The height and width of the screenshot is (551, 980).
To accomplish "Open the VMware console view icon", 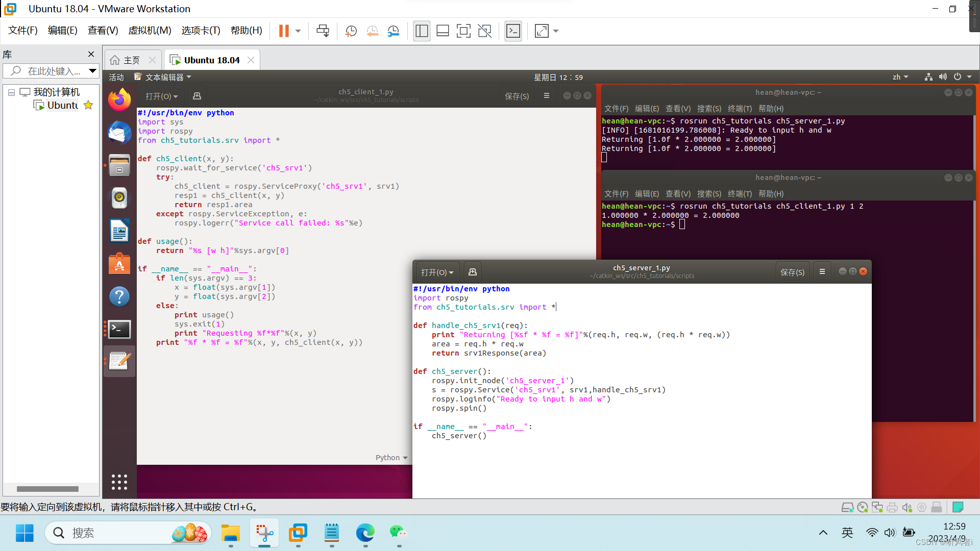I will 513,31.
